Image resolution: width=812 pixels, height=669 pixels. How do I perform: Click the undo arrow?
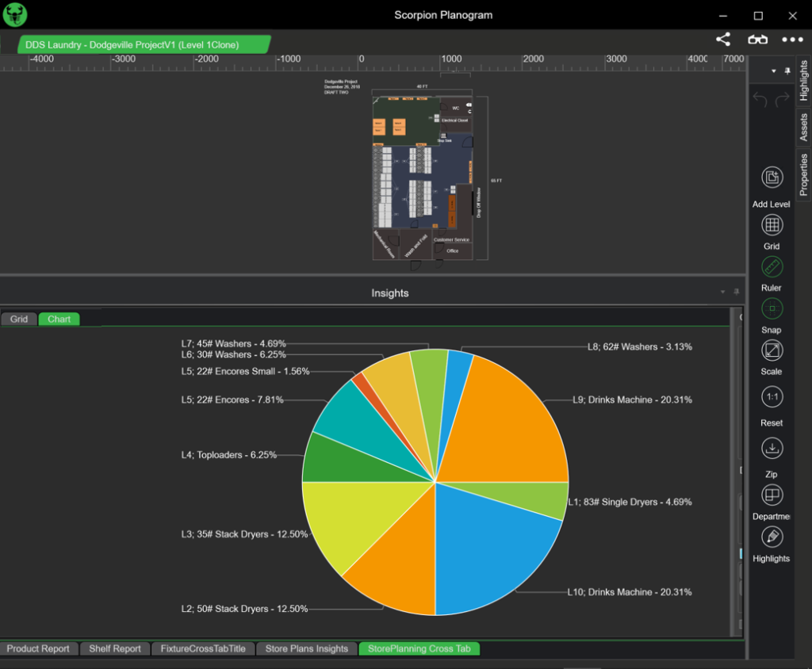pos(760,97)
